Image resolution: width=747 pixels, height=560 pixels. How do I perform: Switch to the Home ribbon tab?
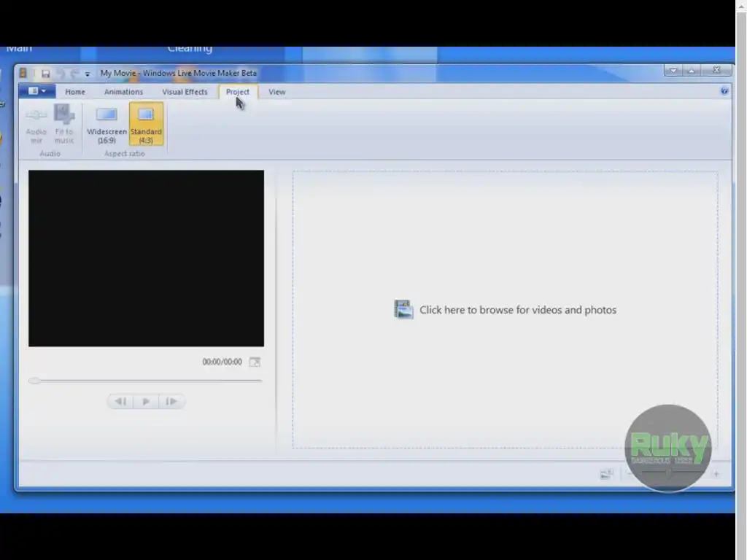click(x=75, y=92)
